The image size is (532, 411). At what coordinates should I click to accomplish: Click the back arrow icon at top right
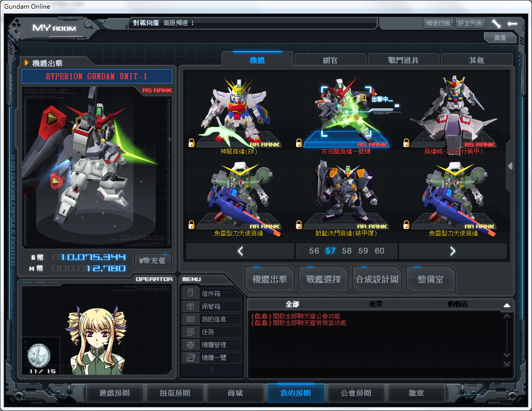pyautogui.click(x=512, y=24)
